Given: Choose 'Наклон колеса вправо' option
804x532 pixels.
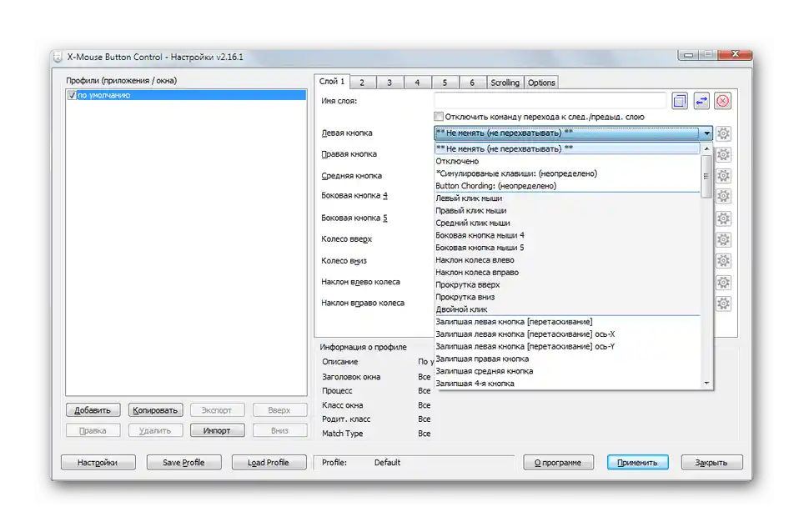Looking at the screenshot, I should [x=567, y=272].
